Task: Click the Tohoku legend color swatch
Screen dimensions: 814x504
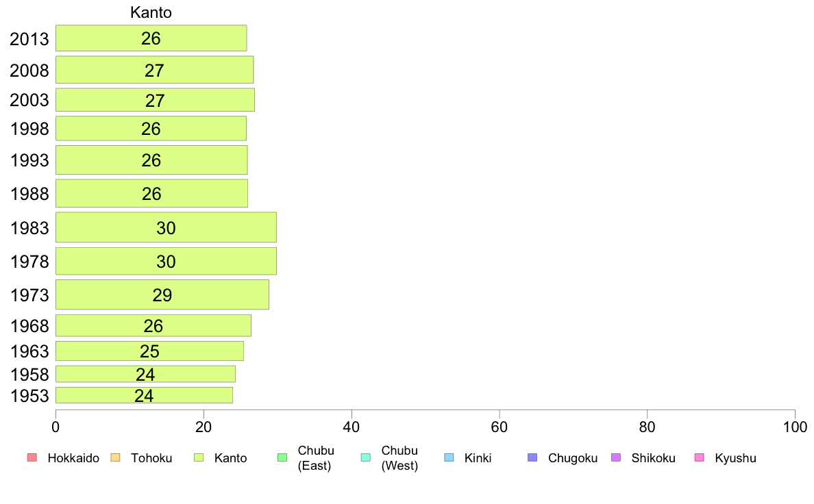Action: (x=115, y=457)
